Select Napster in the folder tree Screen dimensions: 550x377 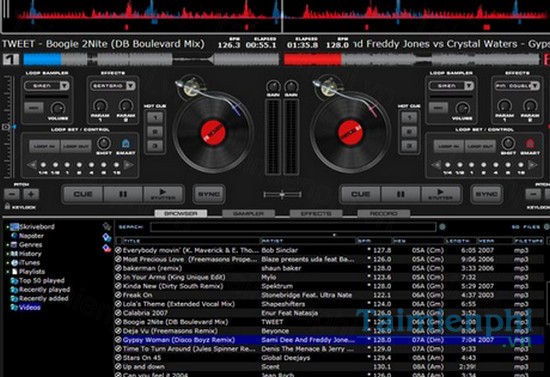pyautogui.click(x=31, y=236)
